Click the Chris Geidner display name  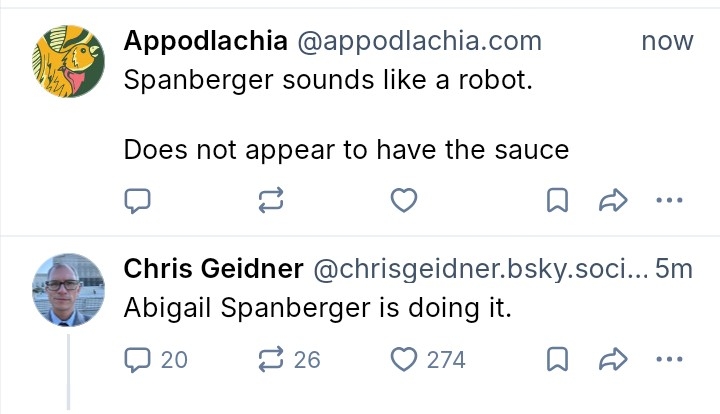click(213, 269)
